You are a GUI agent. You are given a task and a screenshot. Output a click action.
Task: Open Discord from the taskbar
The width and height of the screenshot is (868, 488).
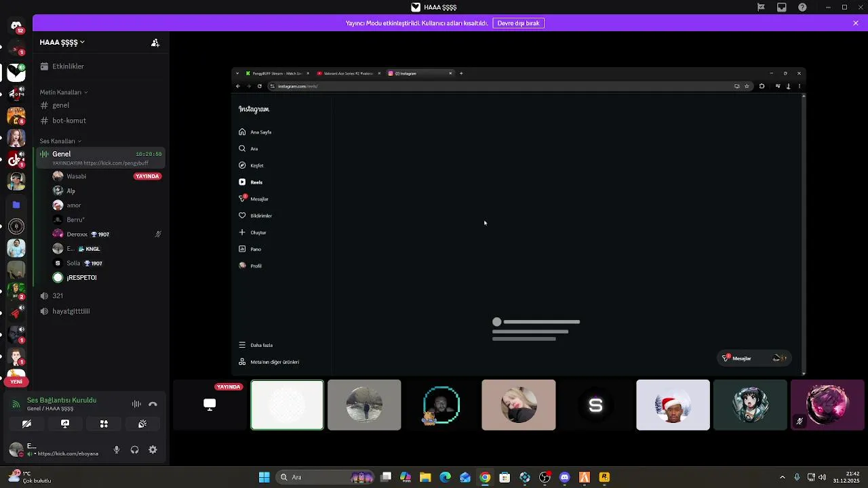[x=564, y=477]
